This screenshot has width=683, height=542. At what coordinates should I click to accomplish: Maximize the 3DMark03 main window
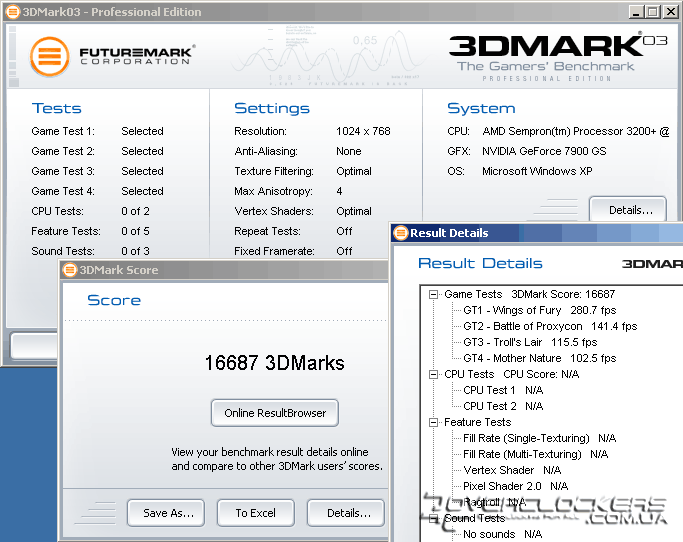(x=653, y=12)
